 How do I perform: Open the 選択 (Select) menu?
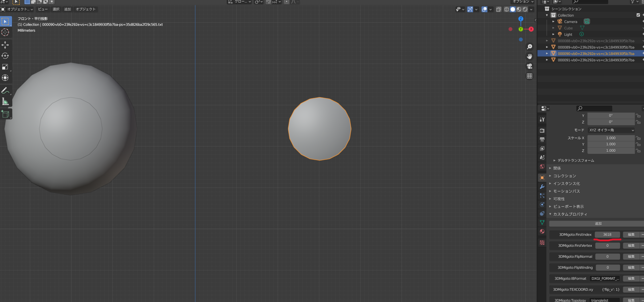click(56, 9)
